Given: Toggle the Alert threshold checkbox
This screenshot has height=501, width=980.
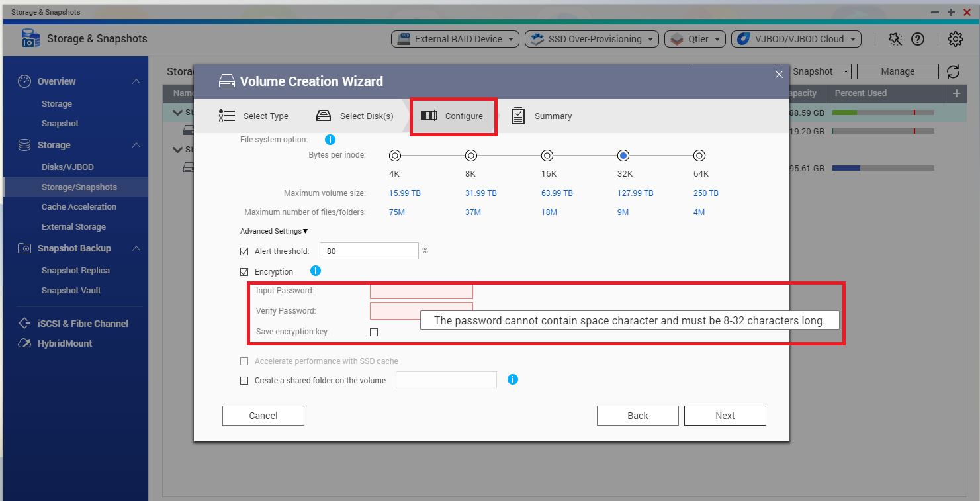Looking at the screenshot, I should [244, 251].
